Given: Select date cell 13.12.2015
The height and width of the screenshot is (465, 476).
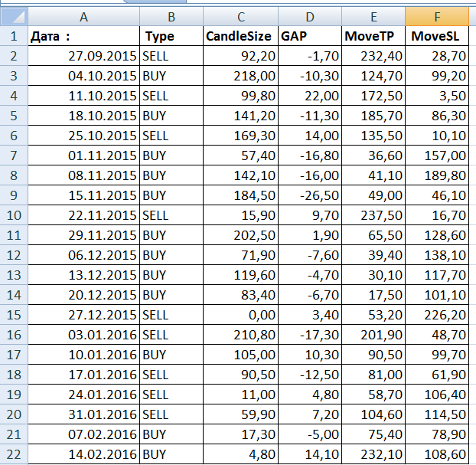Looking at the screenshot, I should point(83,275).
